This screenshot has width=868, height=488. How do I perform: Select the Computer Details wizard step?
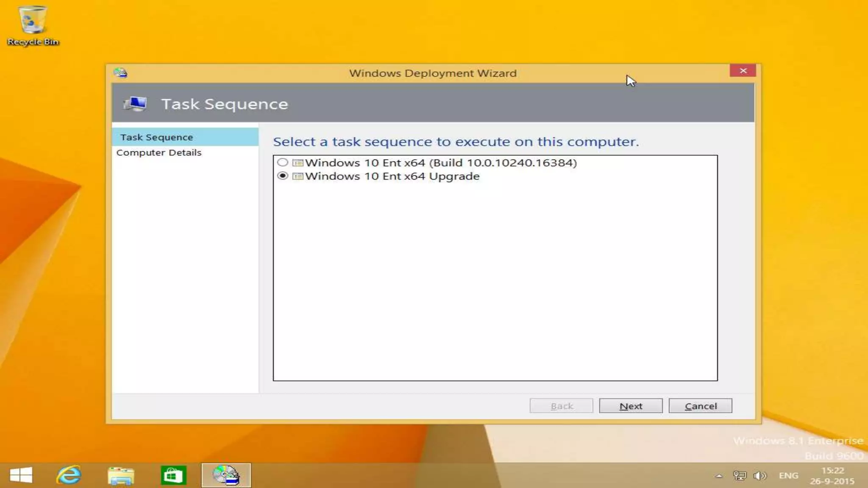(x=159, y=152)
